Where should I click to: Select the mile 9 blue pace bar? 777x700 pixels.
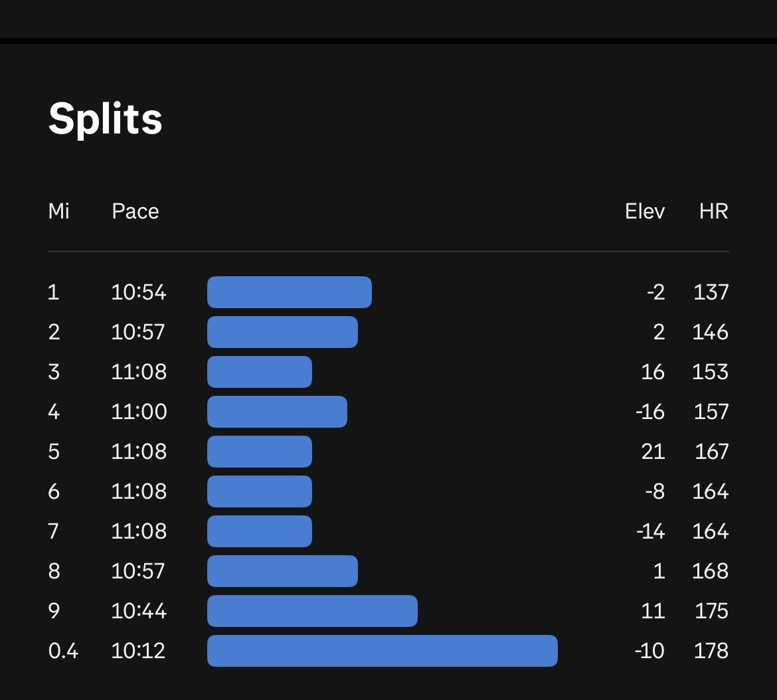tap(312, 611)
